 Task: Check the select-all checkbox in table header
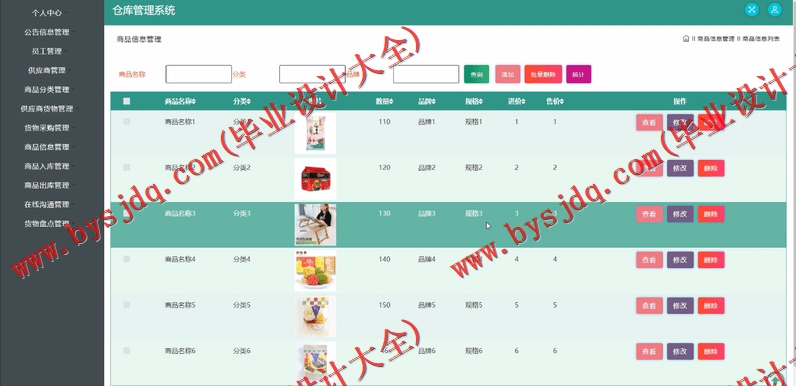click(x=126, y=102)
